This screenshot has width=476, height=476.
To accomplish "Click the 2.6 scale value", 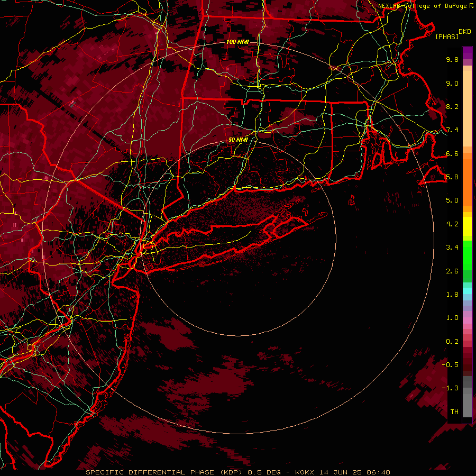I will click(452, 271).
